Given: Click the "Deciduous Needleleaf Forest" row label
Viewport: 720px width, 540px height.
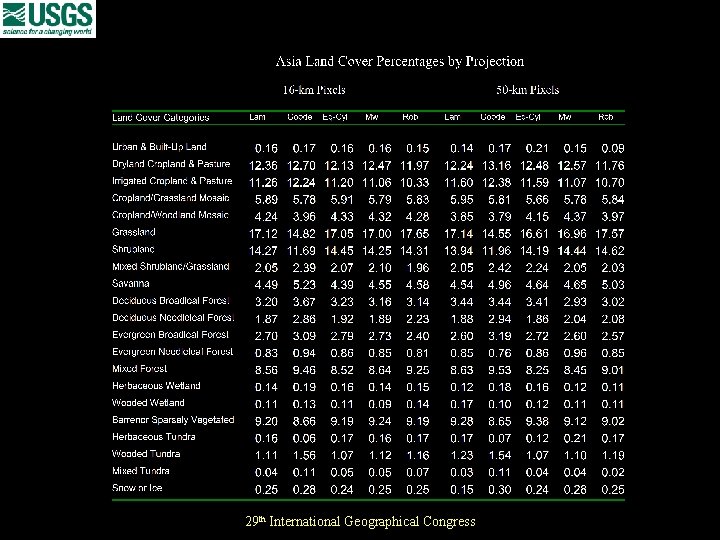Looking at the screenshot, I should click(x=173, y=317).
